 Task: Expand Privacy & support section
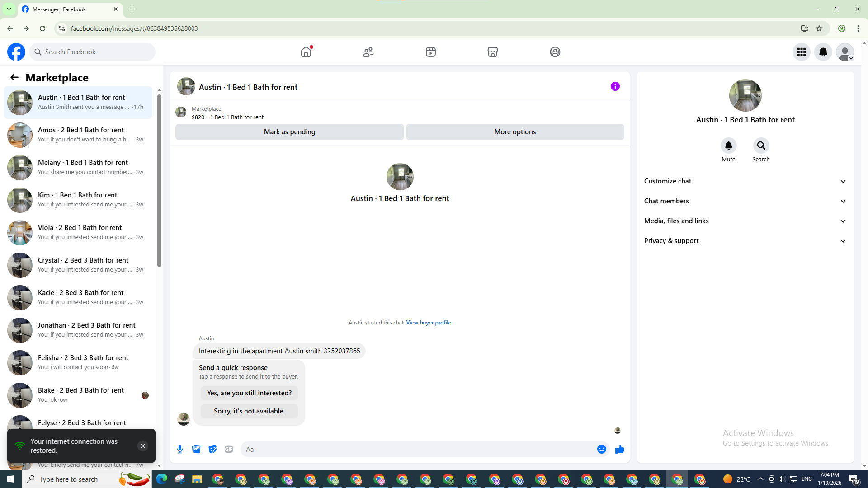click(x=745, y=241)
